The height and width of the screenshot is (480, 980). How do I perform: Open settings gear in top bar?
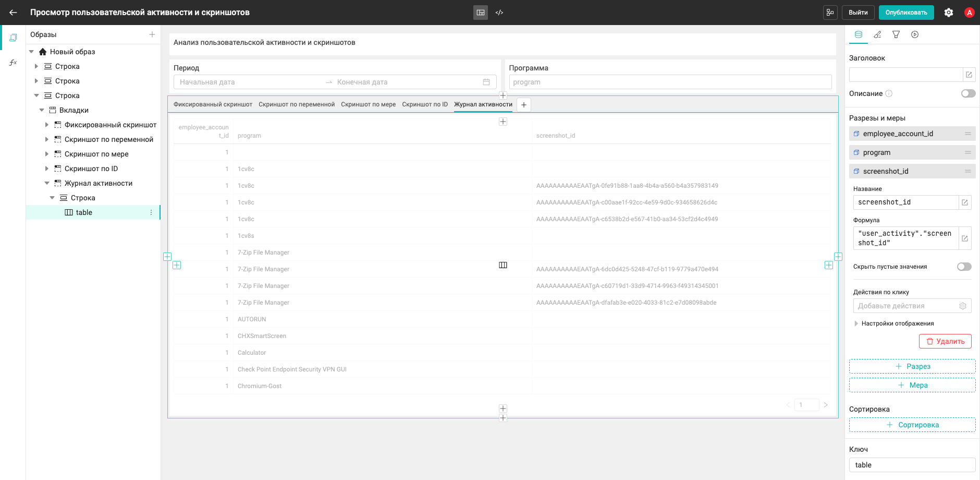point(949,13)
